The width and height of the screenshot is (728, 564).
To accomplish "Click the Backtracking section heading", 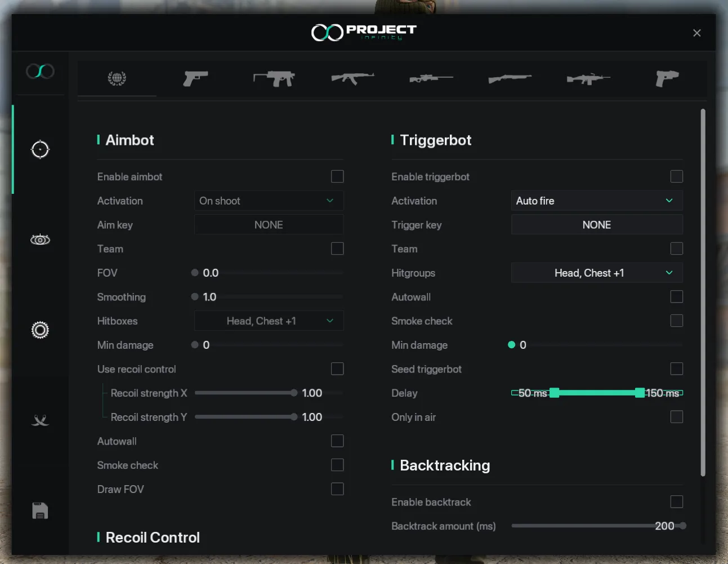I will point(445,465).
